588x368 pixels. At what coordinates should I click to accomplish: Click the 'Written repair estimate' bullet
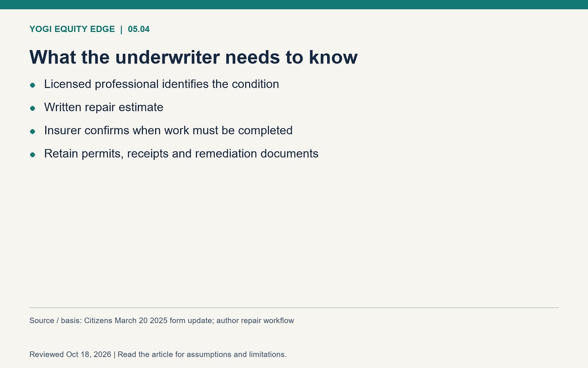104,107
